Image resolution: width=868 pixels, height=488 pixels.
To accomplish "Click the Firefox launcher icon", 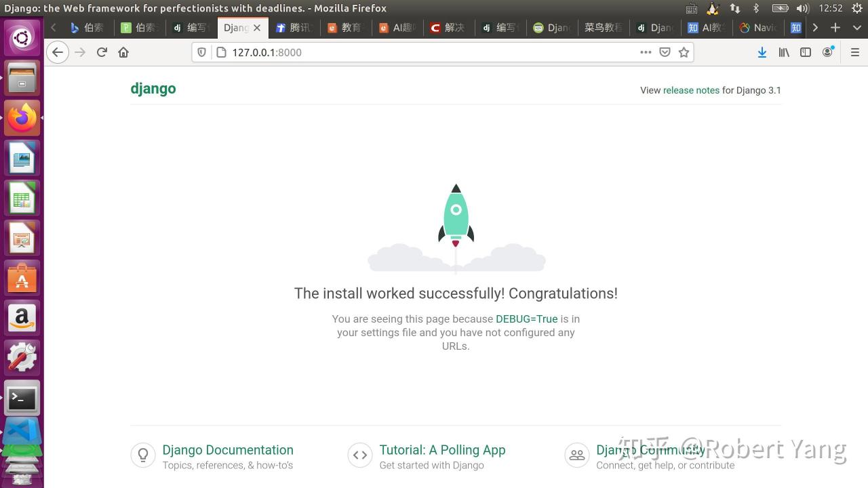I will pos(22,118).
